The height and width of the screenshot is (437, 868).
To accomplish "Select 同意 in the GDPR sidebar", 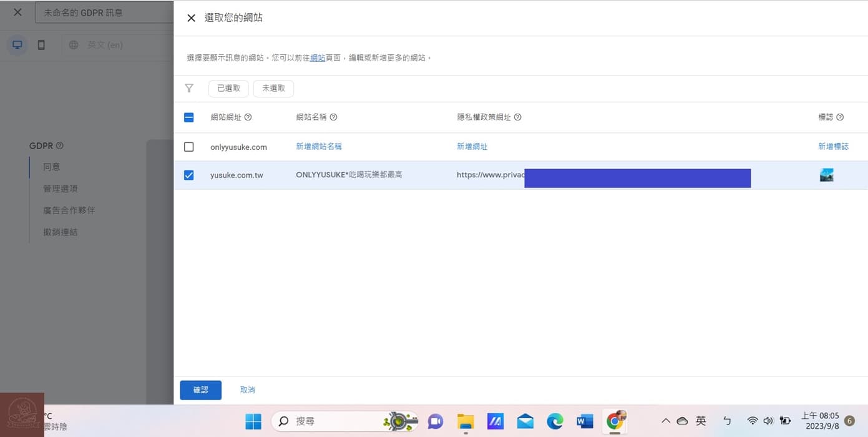I will tap(52, 167).
